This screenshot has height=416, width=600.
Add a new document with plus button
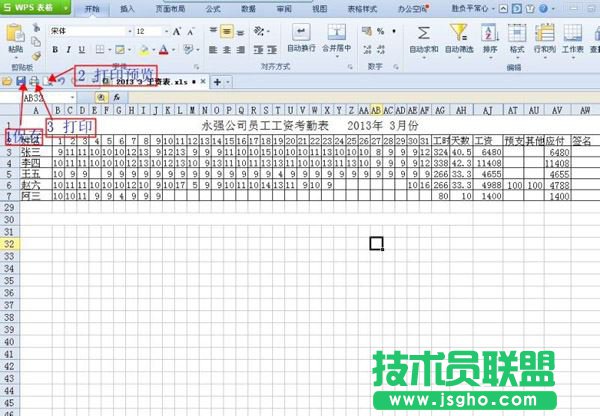[217, 82]
